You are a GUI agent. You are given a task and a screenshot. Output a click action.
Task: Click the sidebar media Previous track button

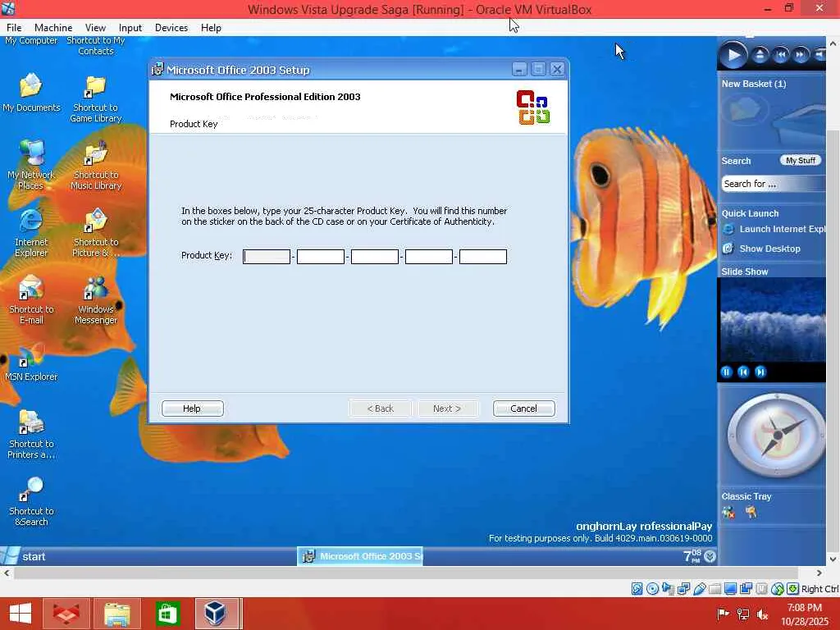pyautogui.click(x=781, y=55)
